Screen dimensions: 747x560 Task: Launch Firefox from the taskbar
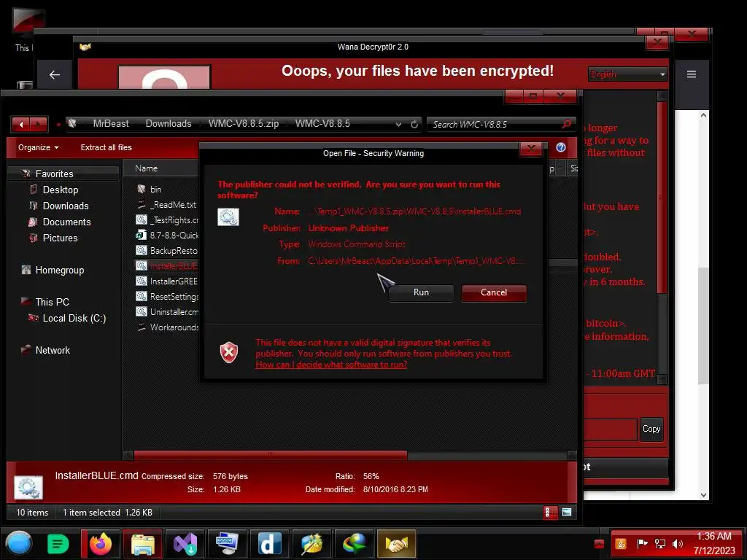point(101,544)
